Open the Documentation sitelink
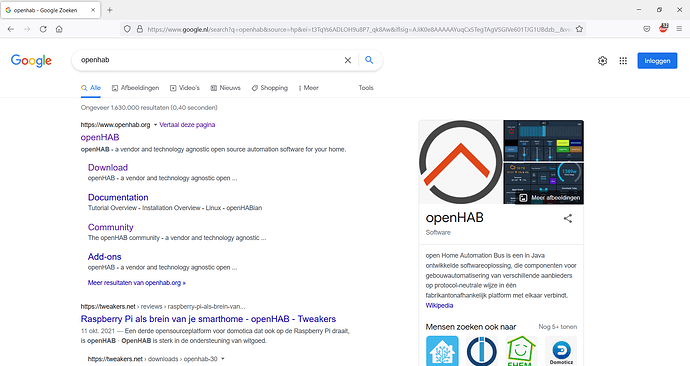 point(118,198)
